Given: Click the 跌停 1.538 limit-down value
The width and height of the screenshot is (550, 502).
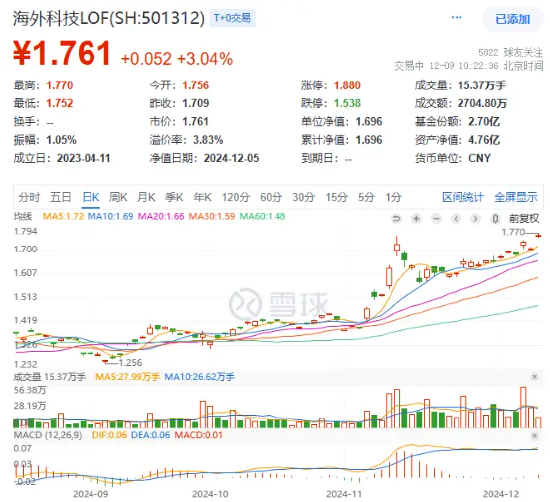Looking at the screenshot, I should pos(347,103).
